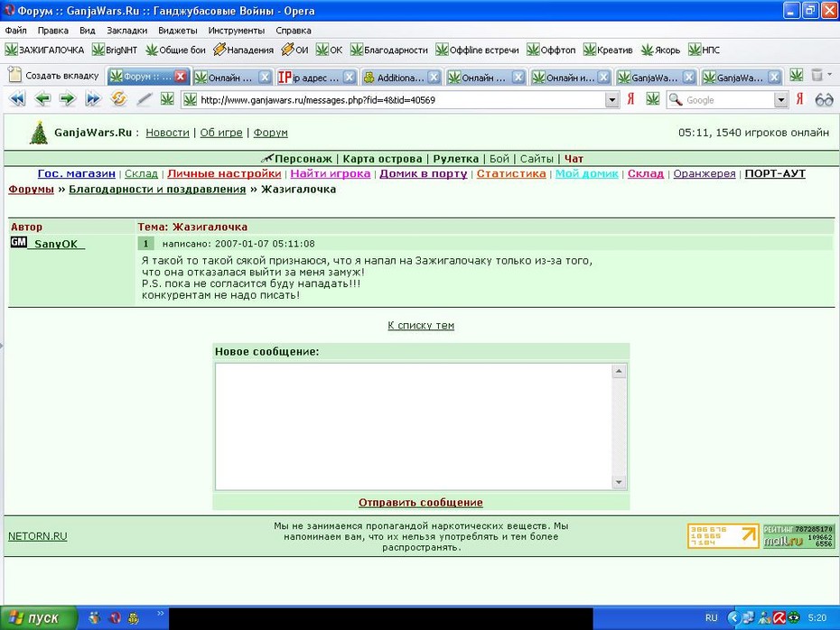
Task: Click the Найти игрока link
Action: pyautogui.click(x=331, y=173)
